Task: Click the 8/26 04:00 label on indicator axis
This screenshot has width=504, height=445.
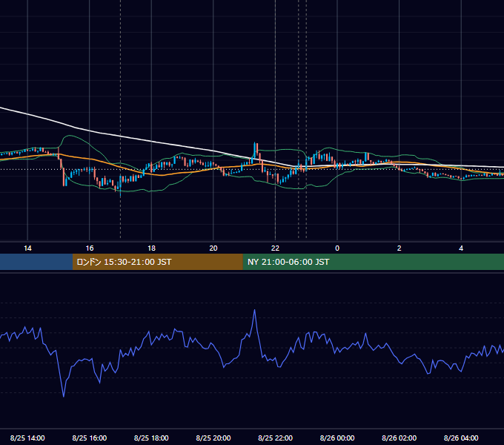Action: 461,438
